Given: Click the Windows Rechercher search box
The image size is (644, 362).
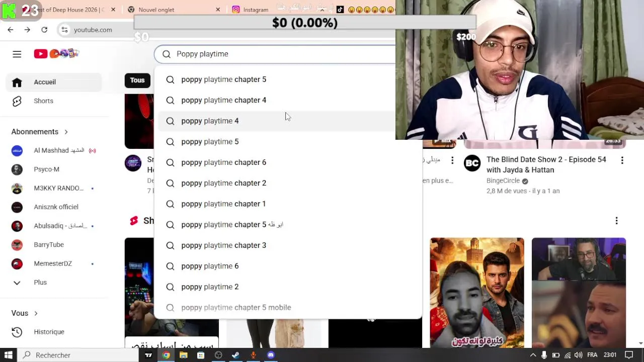Looking at the screenshot, I should point(78,355).
